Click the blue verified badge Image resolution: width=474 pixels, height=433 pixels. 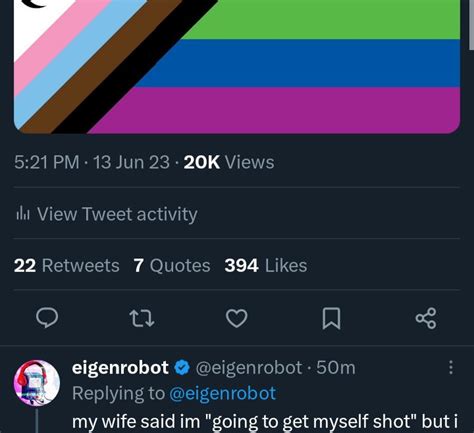(182, 368)
